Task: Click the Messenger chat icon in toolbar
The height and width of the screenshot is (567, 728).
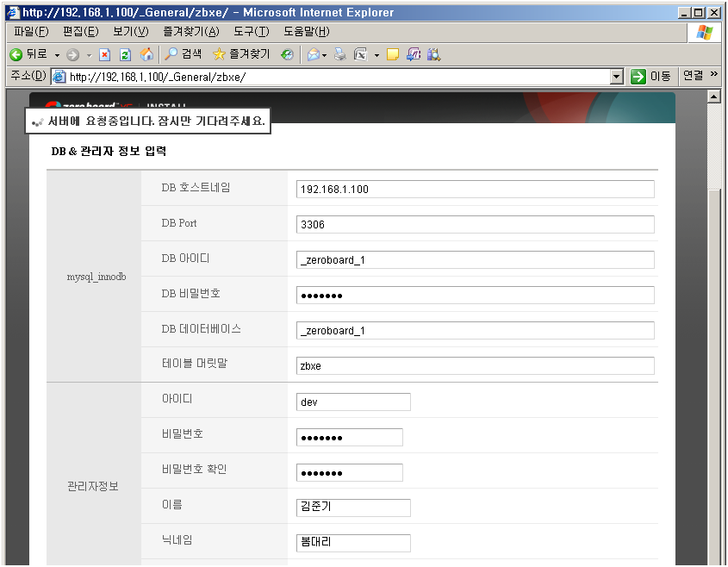Action: (x=414, y=55)
